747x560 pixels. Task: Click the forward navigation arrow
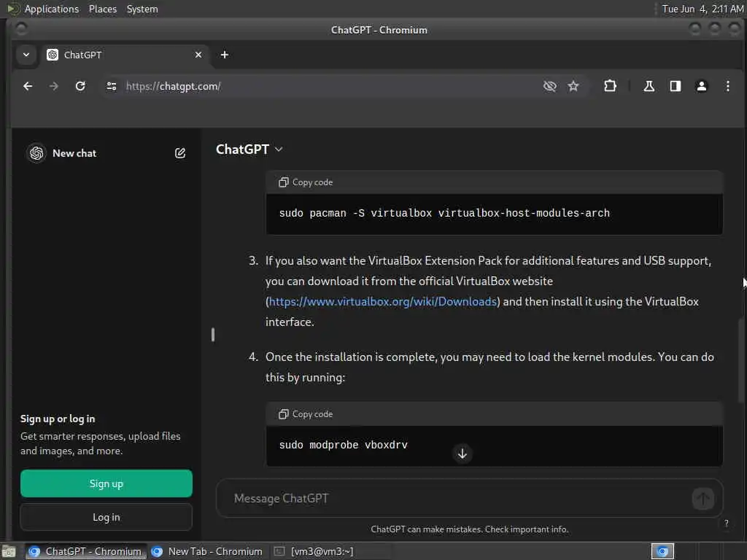pos(54,86)
